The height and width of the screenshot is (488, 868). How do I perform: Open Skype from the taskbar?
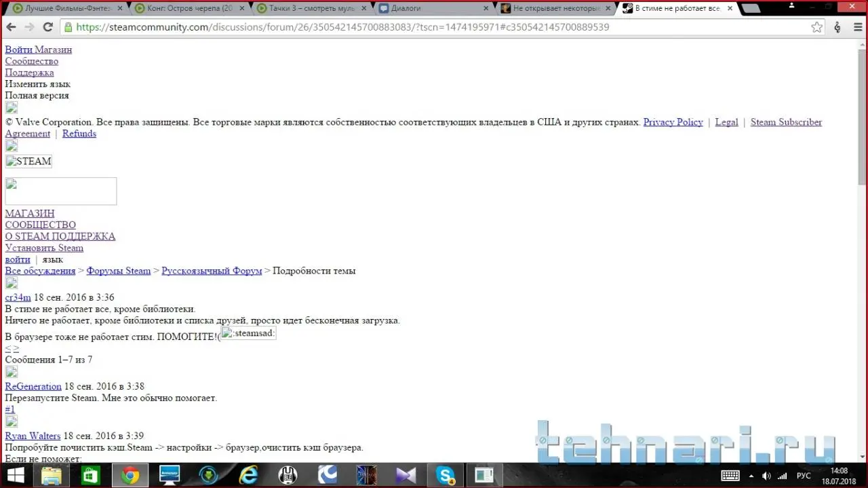pyautogui.click(x=446, y=475)
